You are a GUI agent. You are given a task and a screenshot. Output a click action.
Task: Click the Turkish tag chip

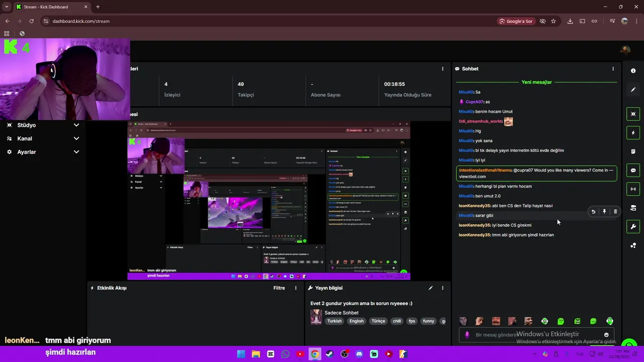[334, 321]
